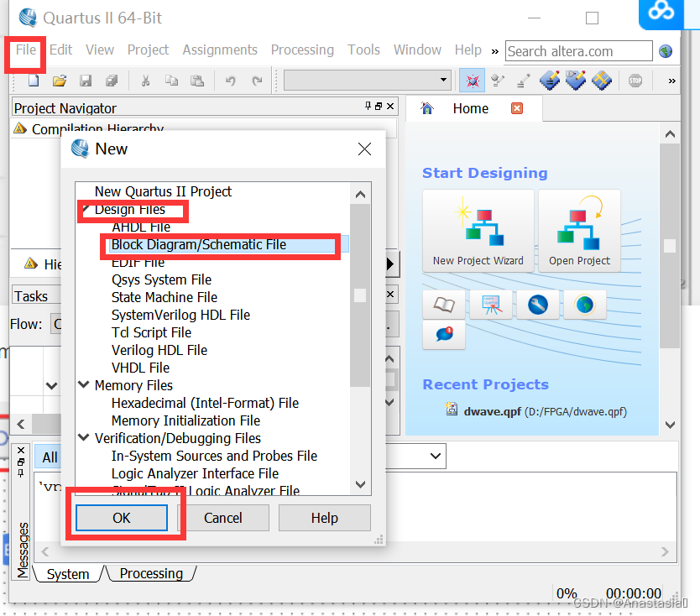Click the Save All toolbar icon
700x616 pixels.
112,81
